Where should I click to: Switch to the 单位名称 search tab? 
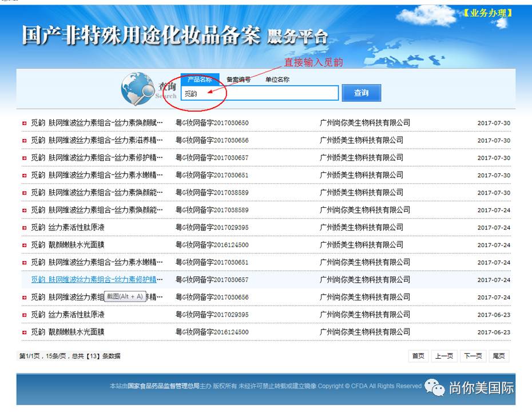(277, 80)
